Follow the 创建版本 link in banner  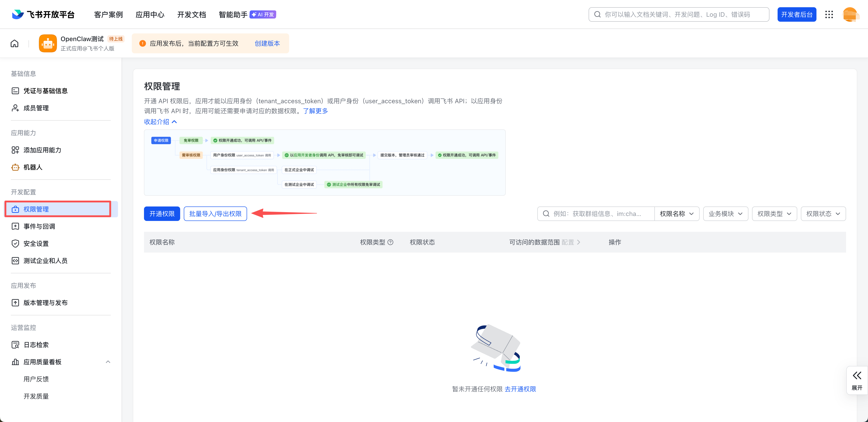tap(267, 43)
